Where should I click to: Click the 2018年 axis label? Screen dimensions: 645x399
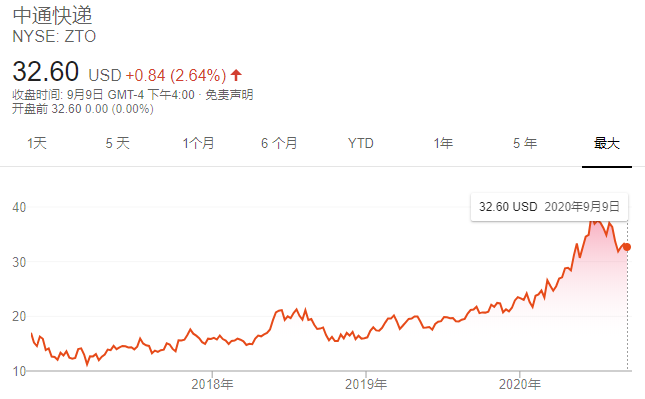(212, 384)
